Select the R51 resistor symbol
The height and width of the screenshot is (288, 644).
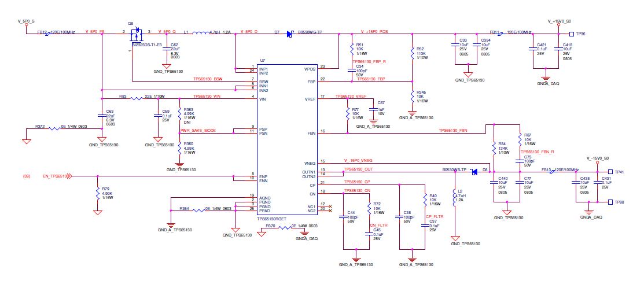tap(352, 49)
